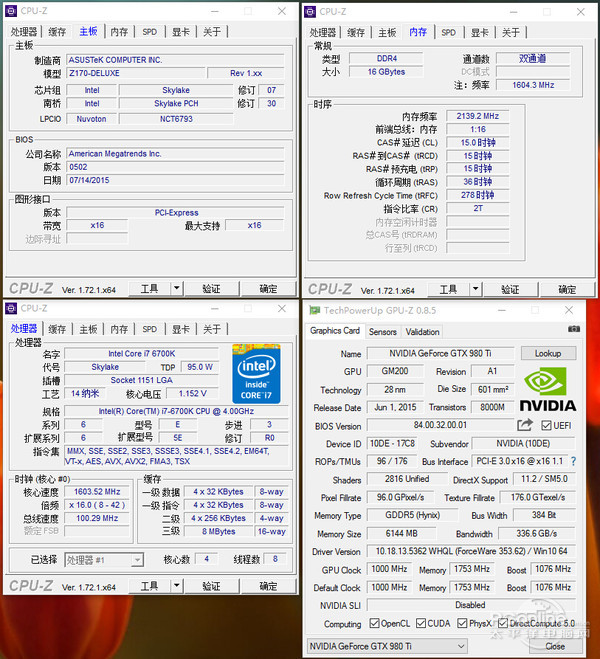Click the BIOS Version field 84.00.32.00.01
Viewport: 600px width, 659px height.
pos(440,425)
